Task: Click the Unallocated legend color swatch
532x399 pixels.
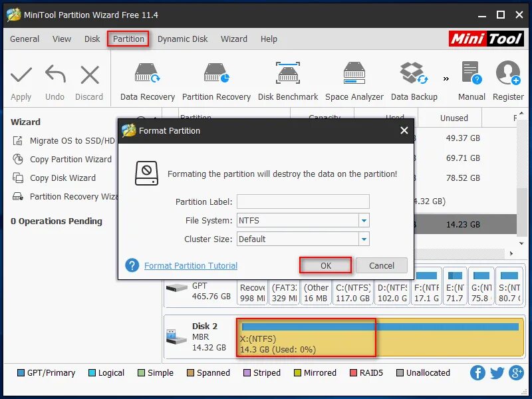Action: [400, 373]
